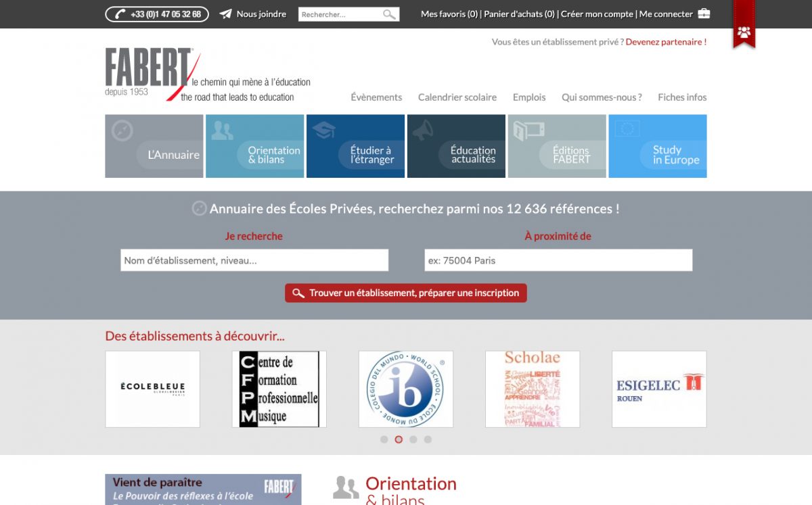Viewport: 812px width, 505px height.
Task: Open the Study in Europe tile
Action: pos(658,146)
